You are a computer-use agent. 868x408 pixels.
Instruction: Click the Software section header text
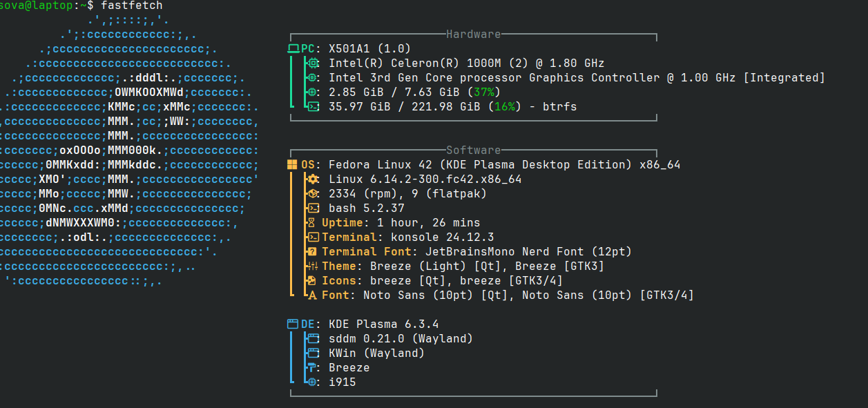coord(474,150)
